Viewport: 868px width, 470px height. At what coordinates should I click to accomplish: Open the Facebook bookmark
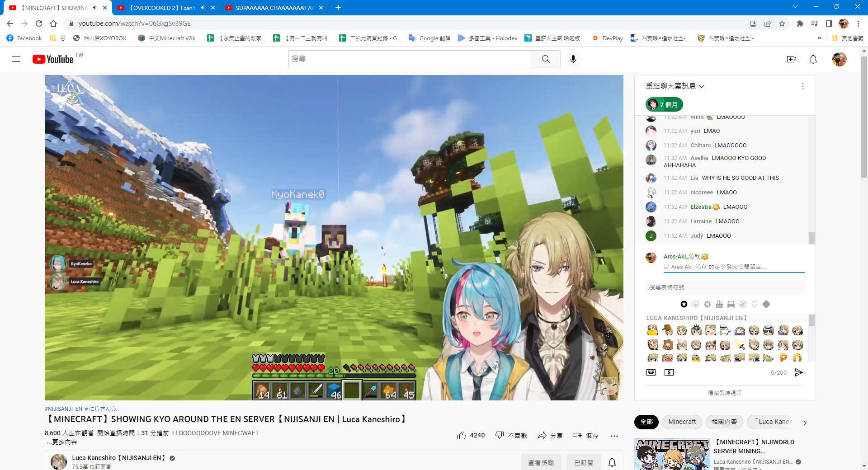tap(24, 38)
